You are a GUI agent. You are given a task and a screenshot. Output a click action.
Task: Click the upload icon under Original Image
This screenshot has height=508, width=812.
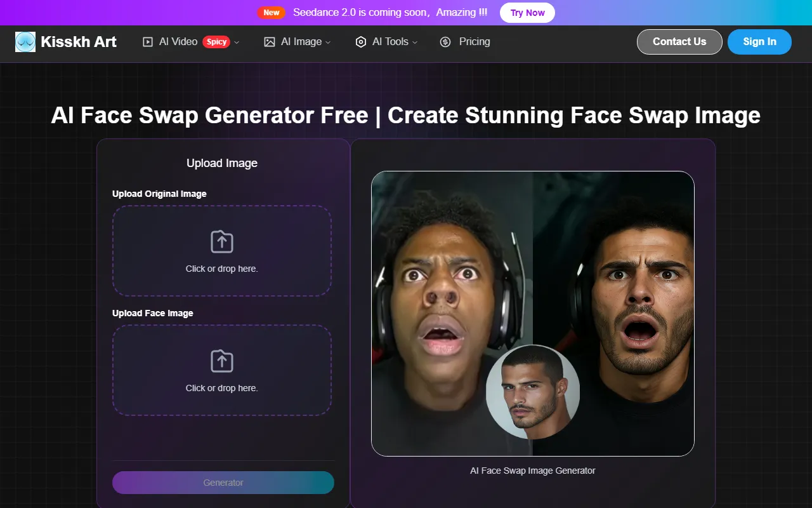click(x=222, y=242)
